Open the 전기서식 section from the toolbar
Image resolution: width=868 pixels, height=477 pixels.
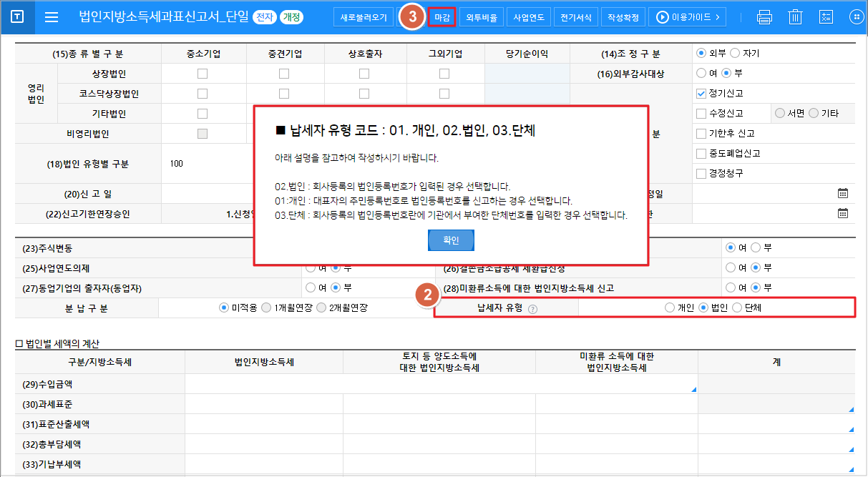coord(576,16)
